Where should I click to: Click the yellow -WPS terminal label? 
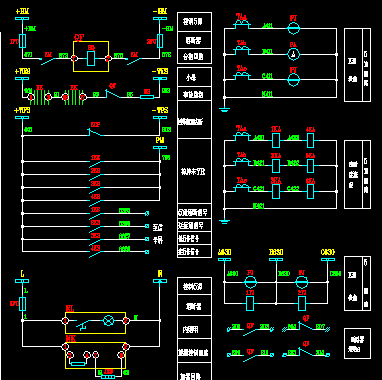160,110
